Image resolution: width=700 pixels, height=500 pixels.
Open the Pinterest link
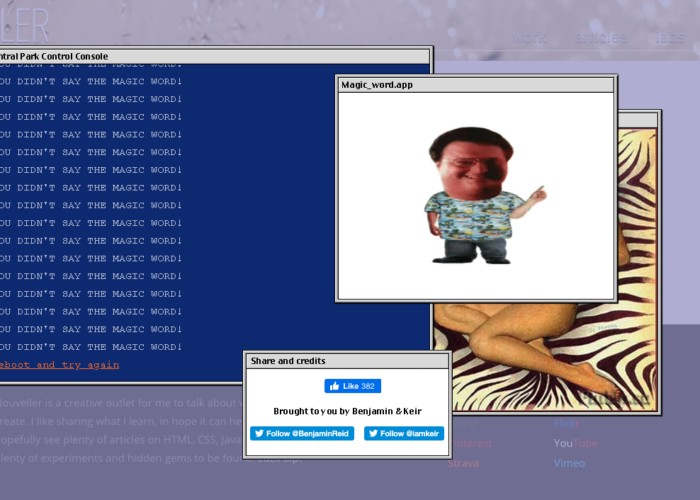coord(472,443)
